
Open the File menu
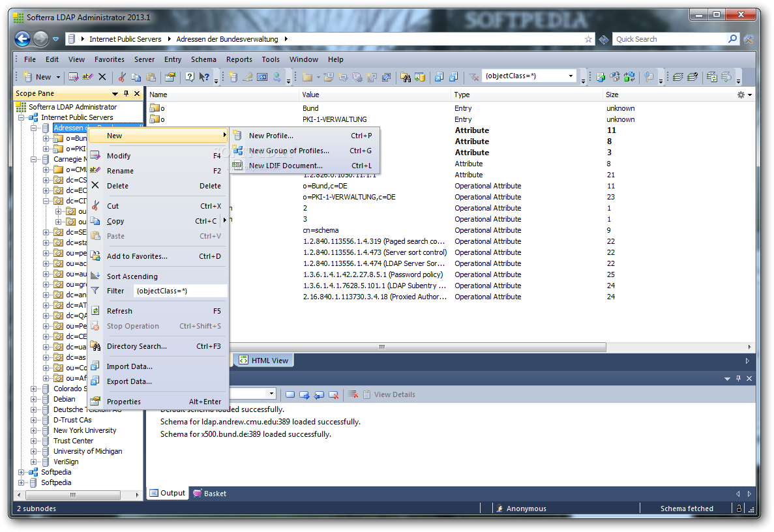tap(30, 59)
